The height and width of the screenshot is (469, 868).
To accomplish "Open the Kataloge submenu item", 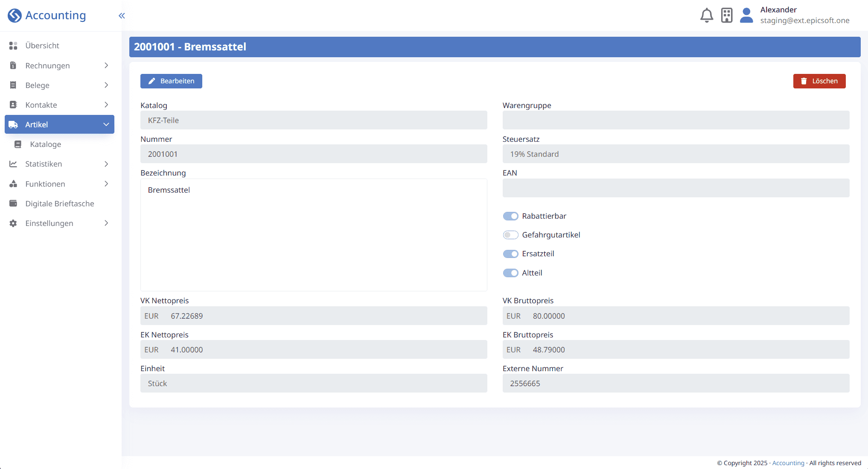I will pyautogui.click(x=59, y=144).
